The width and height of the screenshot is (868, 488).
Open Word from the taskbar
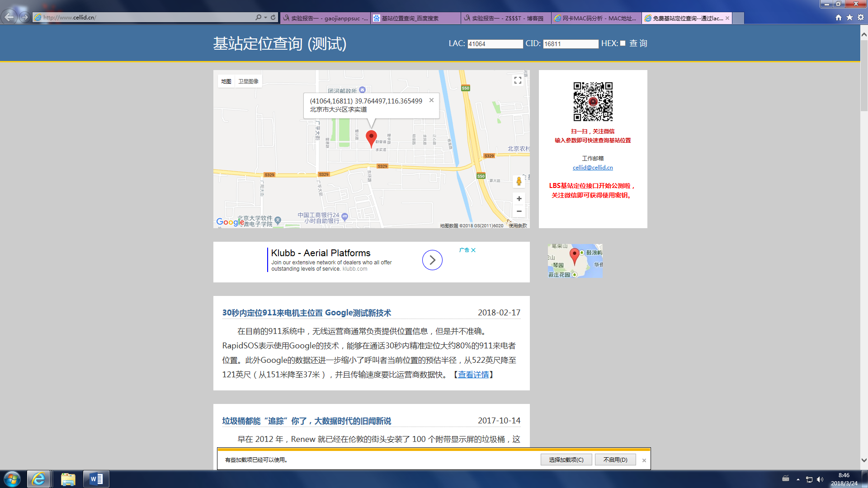click(x=96, y=479)
